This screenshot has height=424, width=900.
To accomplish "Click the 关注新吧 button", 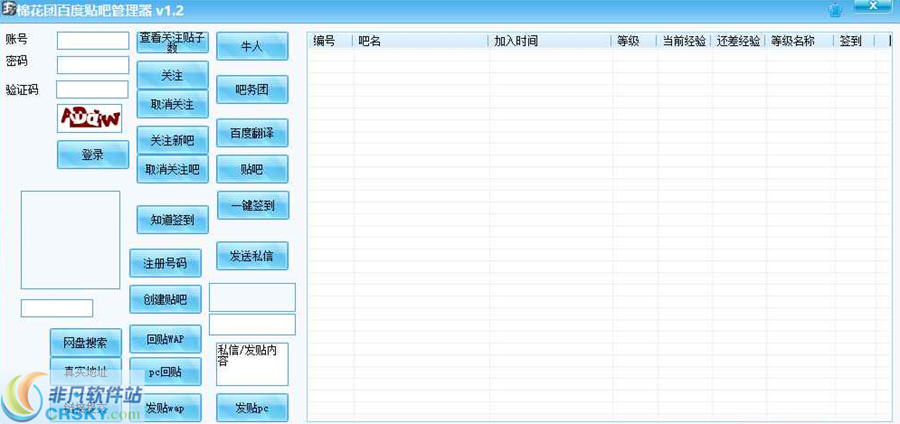I will (x=173, y=141).
